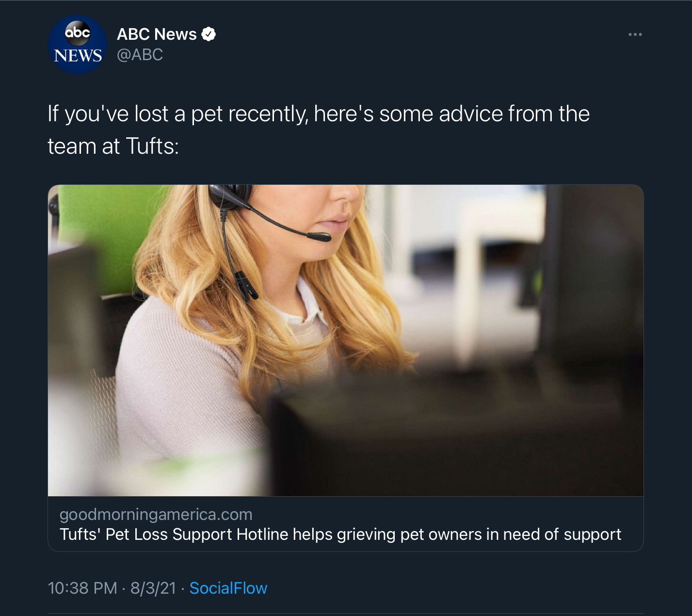Open the SocialFlow source link

228,588
